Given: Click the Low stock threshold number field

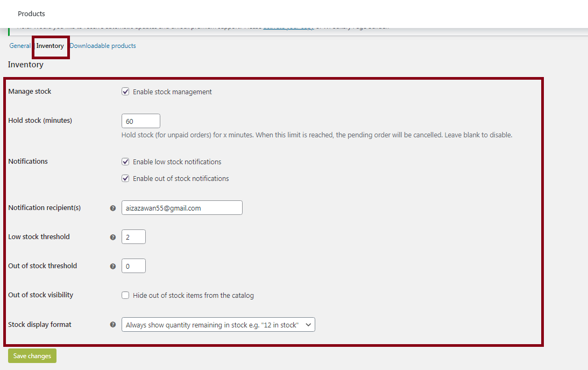Looking at the screenshot, I should point(133,237).
